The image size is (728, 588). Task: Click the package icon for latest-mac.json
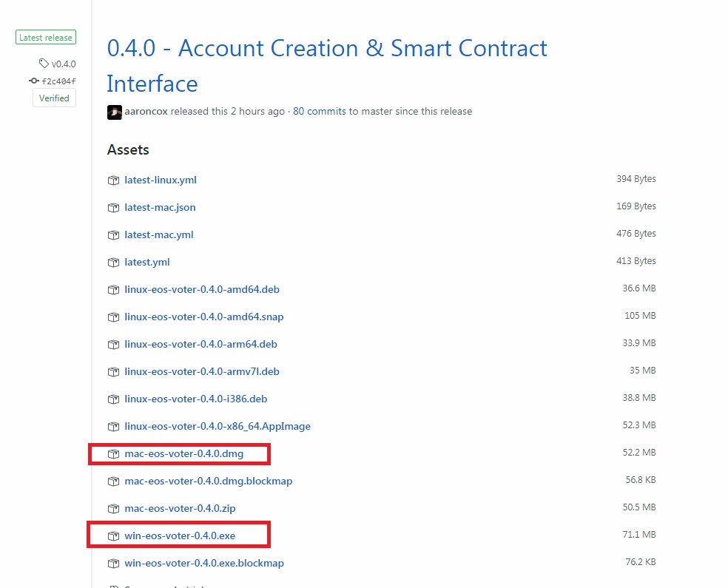113,207
